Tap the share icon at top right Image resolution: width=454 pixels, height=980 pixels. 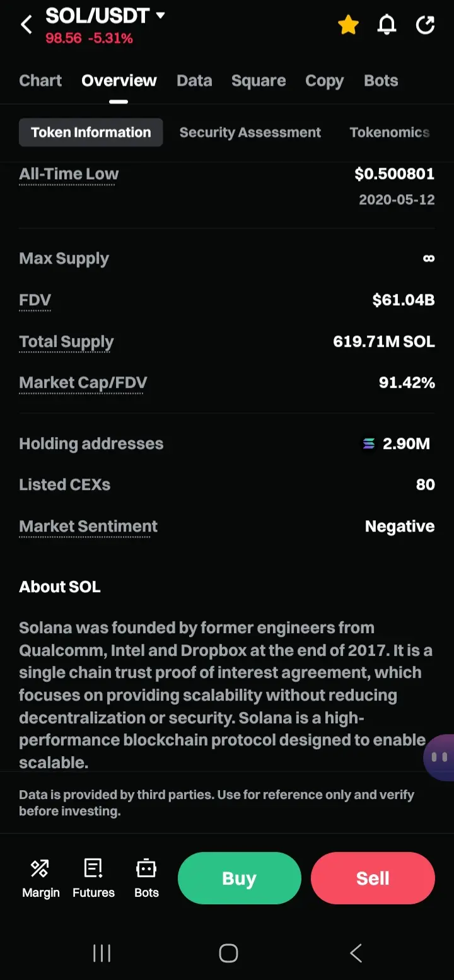426,25
